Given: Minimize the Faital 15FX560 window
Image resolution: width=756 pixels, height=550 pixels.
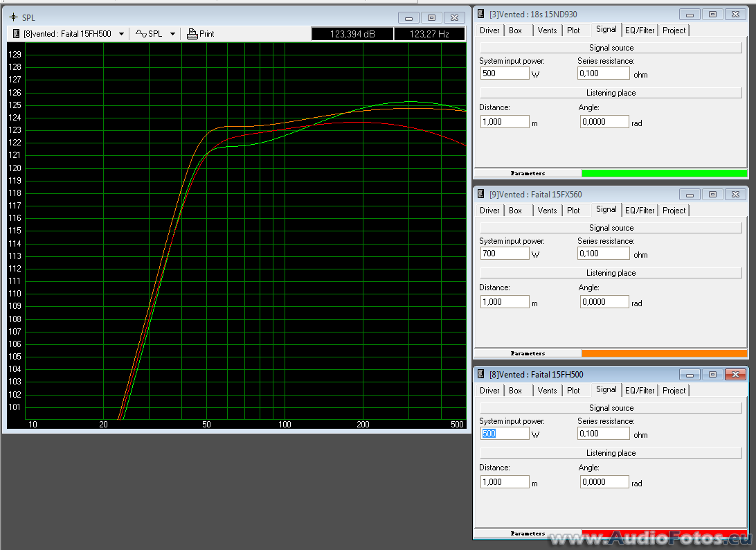Looking at the screenshot, I should coord(690,195).
